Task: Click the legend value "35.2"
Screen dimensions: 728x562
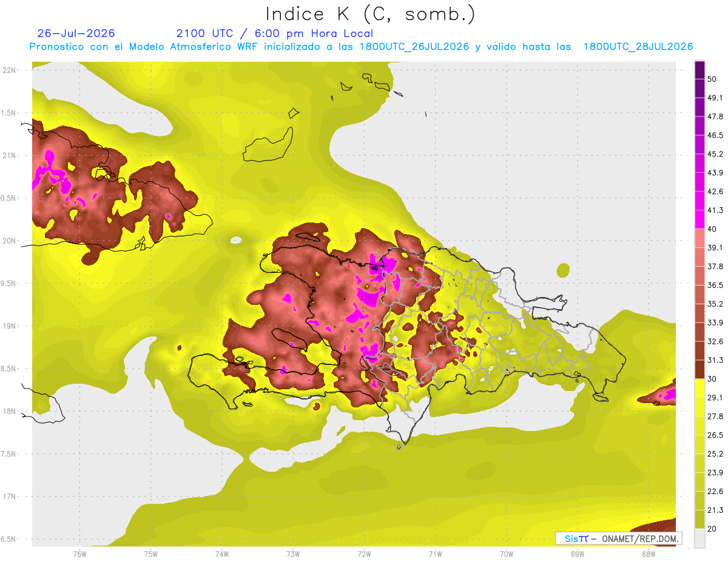Action: (x=715, y=304)
